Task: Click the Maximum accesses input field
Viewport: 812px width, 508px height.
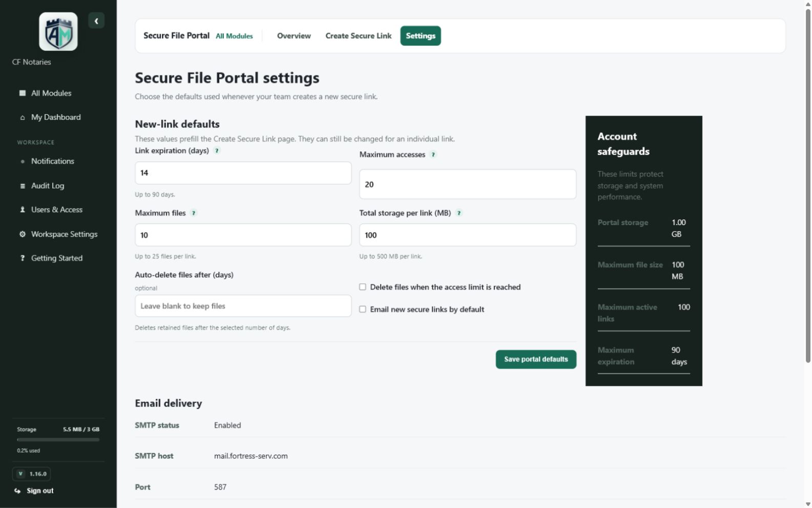Action: (x=468, y=185)
